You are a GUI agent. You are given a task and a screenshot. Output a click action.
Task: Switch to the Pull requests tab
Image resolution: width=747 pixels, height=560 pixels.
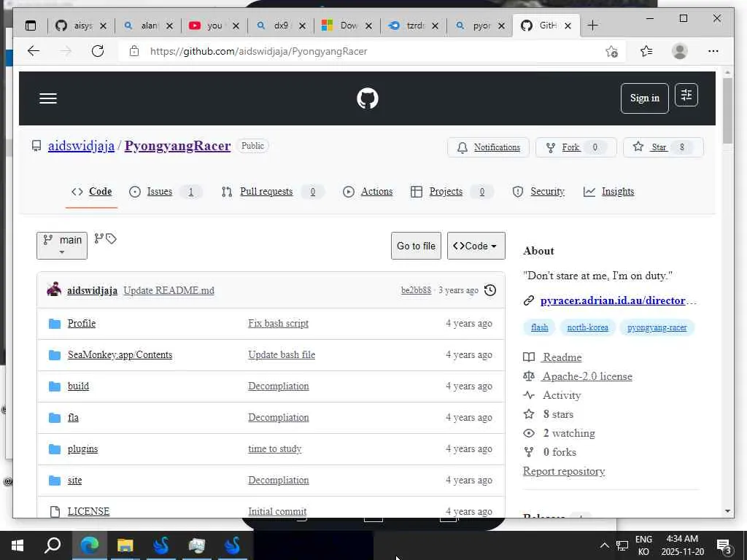pos(272,192)
